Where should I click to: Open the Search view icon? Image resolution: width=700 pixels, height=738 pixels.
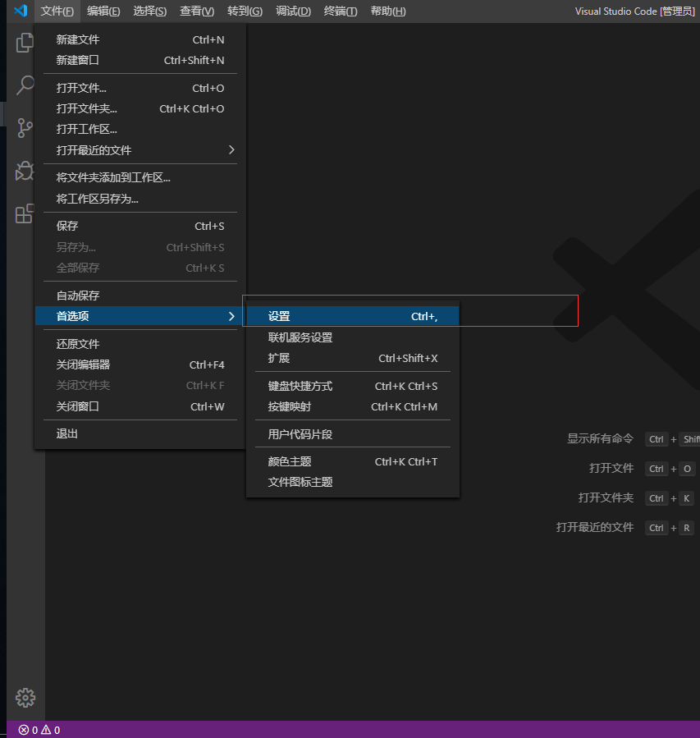(x=25, y=85)
